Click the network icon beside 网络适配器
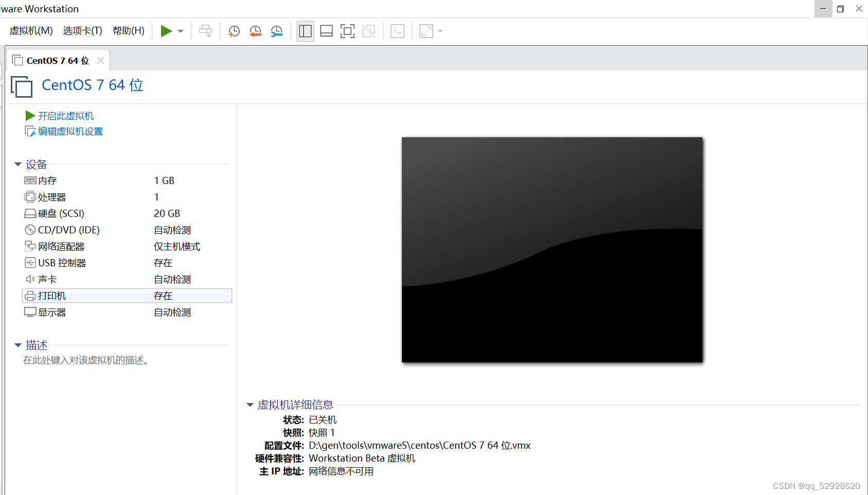This screenshot has height=495, width=868. (30, 246)
